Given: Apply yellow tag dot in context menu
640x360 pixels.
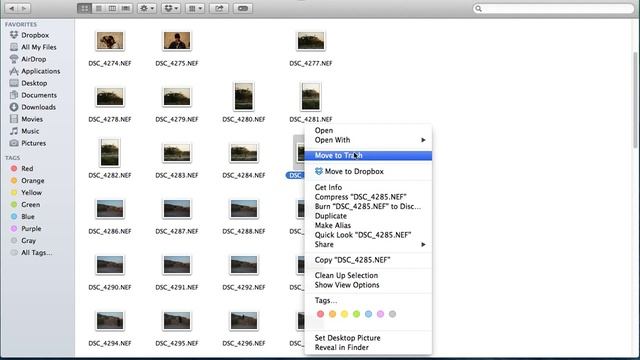Looking at the screenshot, I should tap(344, 314).
